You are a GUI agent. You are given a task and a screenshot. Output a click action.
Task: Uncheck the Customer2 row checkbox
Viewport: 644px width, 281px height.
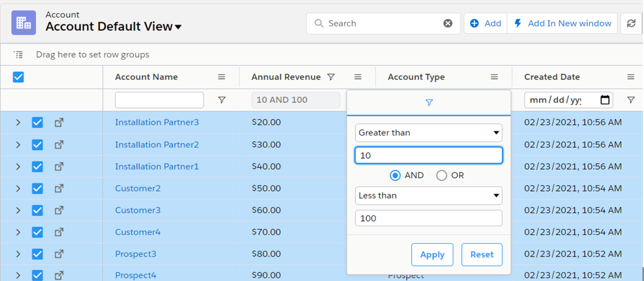pyautogui.click(x=37, y=188)
